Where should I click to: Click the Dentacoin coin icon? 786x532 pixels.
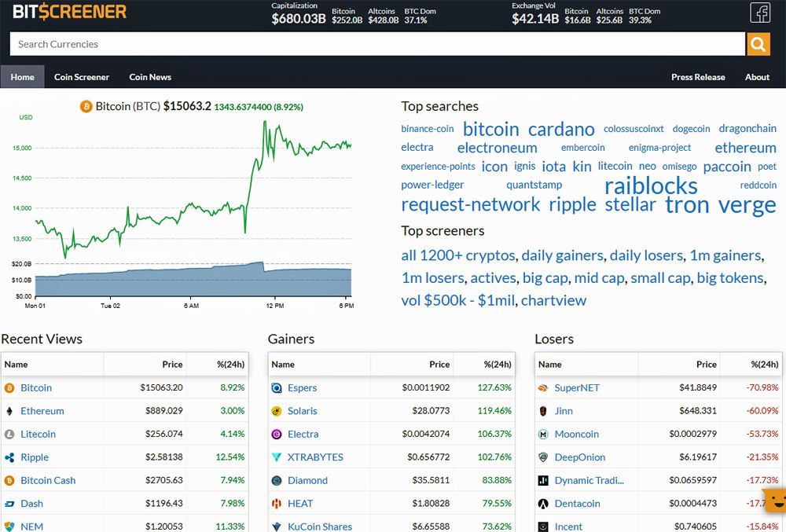coord(543,504)
